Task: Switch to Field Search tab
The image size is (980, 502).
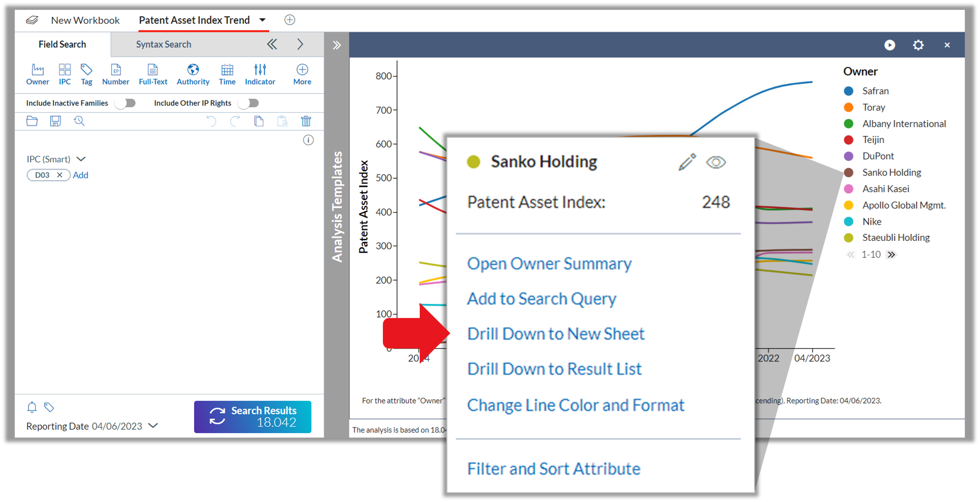Action: 62,44
